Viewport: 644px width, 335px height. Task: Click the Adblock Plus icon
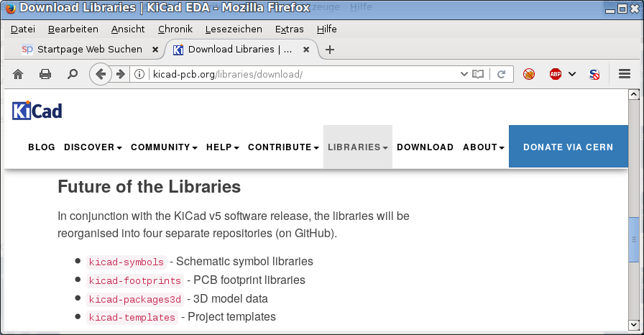point(556,74)
